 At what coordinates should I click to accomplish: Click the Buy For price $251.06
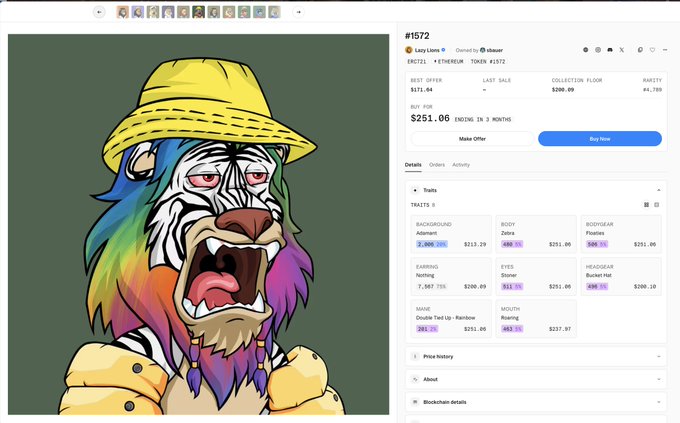pos(430,118)
